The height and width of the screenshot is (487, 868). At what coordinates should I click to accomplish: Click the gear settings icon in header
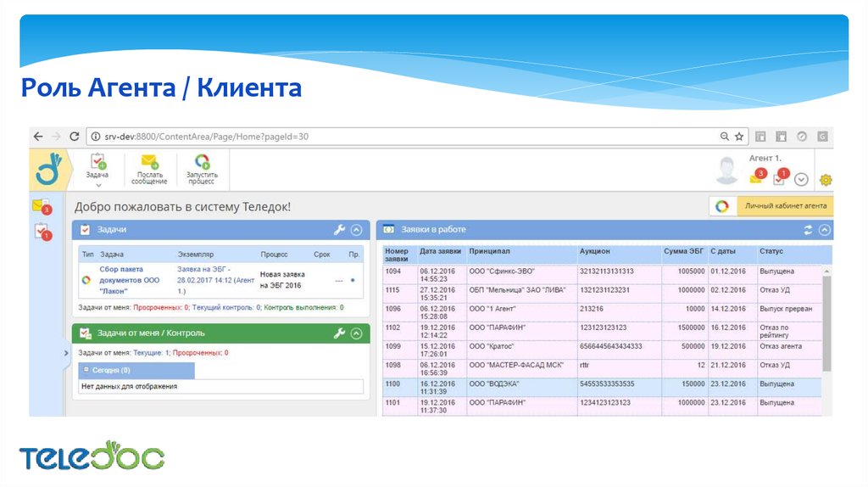click(x=825, y=180)
